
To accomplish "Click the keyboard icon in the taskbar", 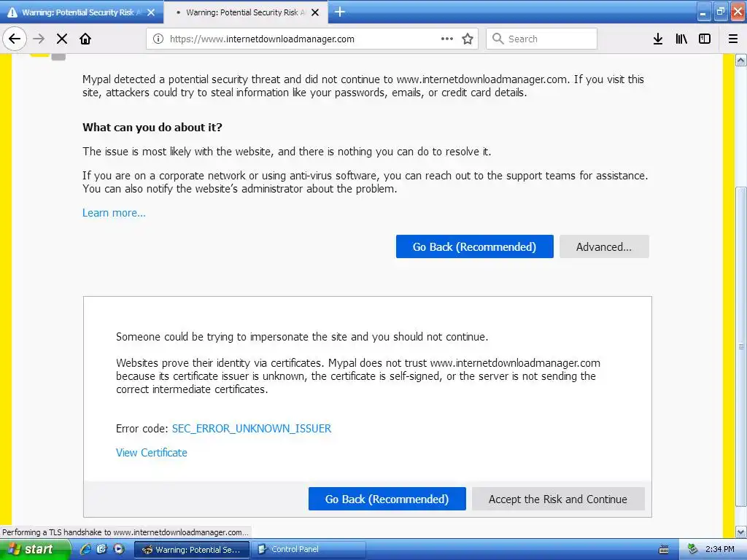I will pyautogui.click(x=663, y=550).
